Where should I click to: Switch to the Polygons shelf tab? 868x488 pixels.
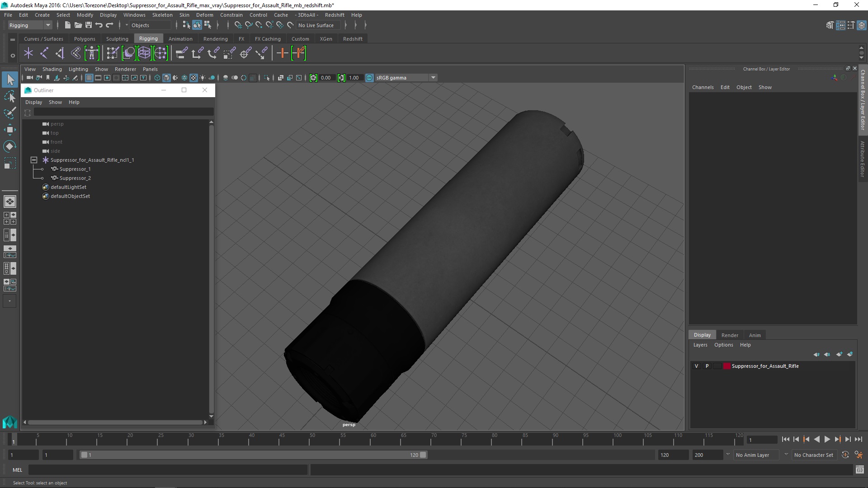[85, 39]
